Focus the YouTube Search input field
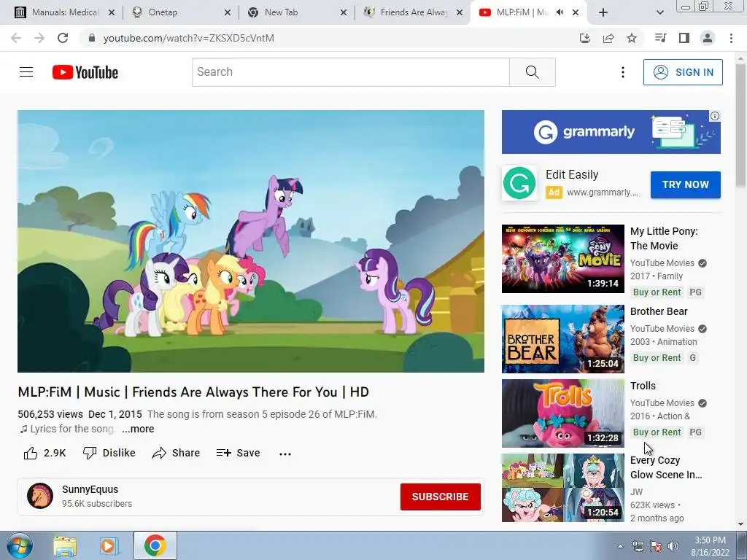Viewport: 747px width, 560px height. coord(351,72)
